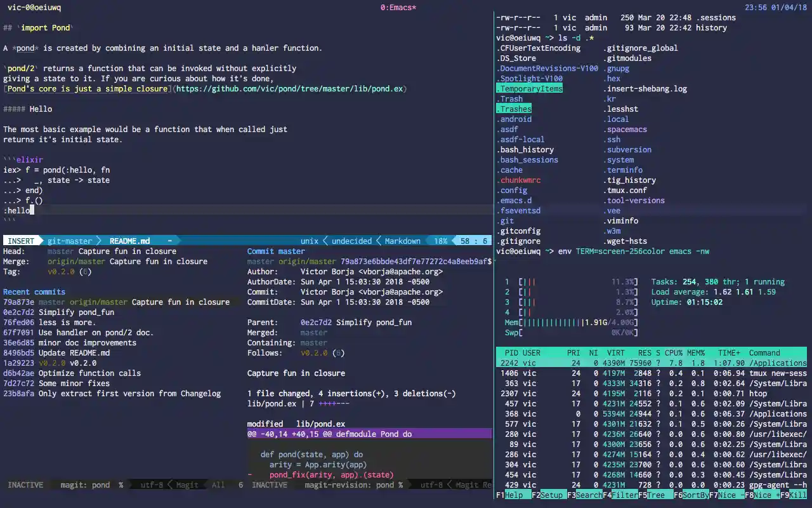812x508 pixels.
Task: Click the TIME+ column header in htop
Action: (728, 352)
